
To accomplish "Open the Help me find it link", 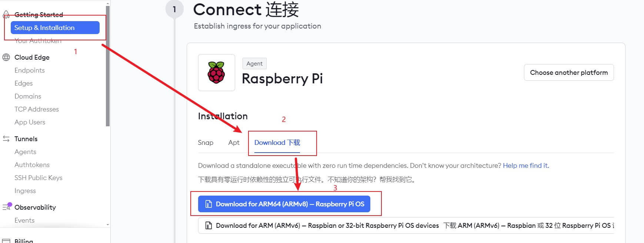I will tap(525, 166).
